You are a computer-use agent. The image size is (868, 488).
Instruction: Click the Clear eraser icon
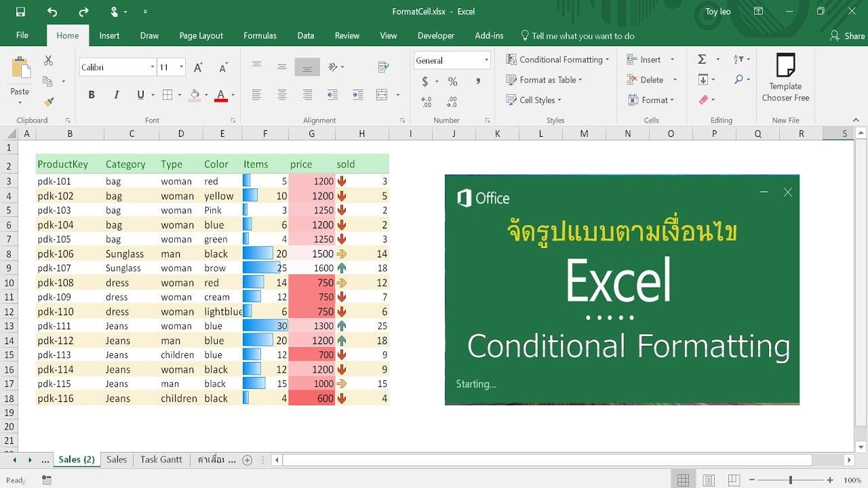click(703, 100)
